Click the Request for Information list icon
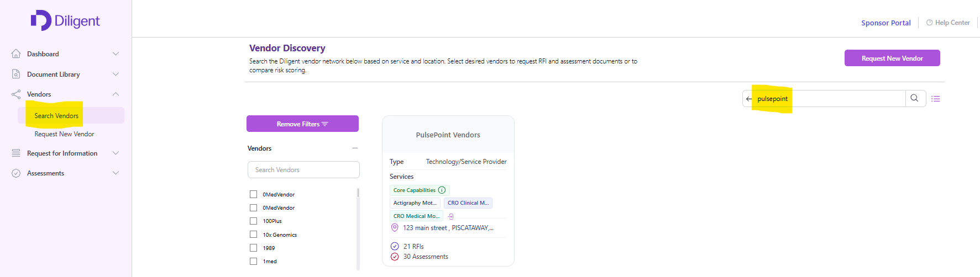Screen dimensions: 980x277 16,153
